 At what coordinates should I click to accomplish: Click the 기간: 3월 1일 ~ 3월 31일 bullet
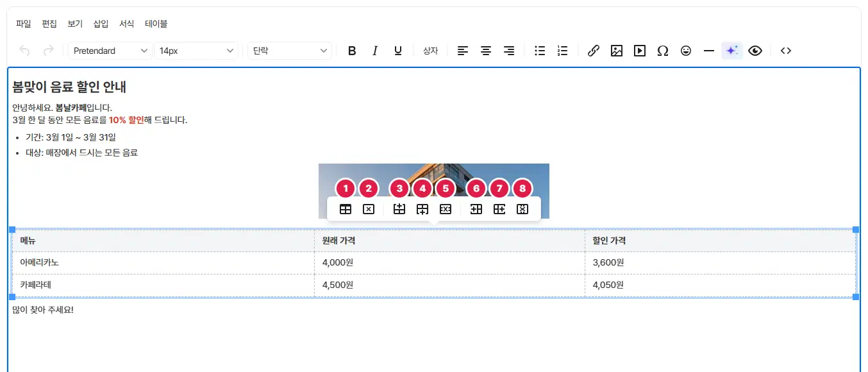click(x=71, y=137)
